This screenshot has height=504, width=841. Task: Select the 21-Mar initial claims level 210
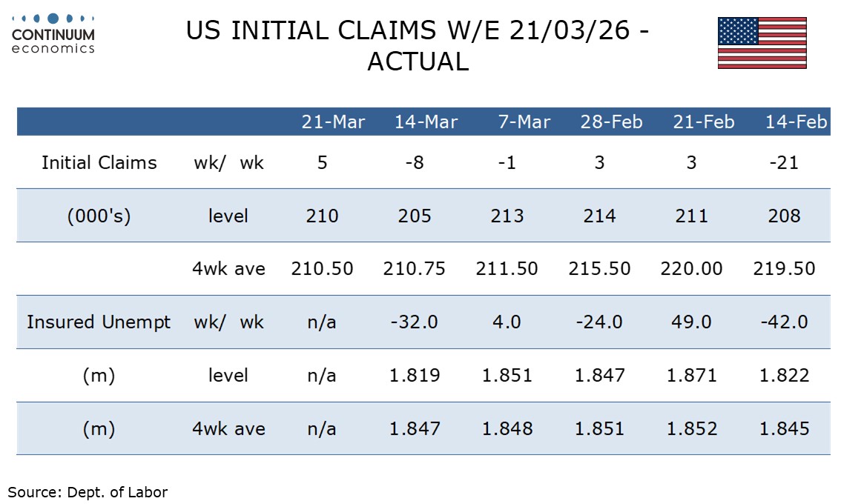click(321, 216)
